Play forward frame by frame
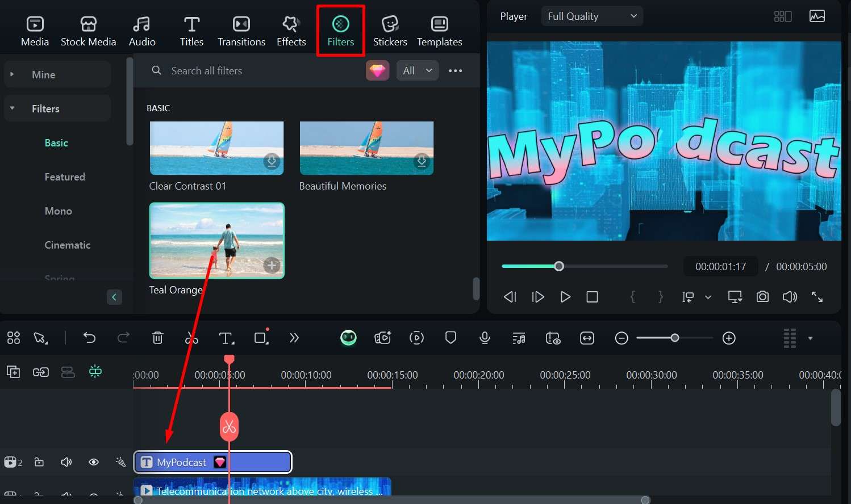 (x=537, y=297)
